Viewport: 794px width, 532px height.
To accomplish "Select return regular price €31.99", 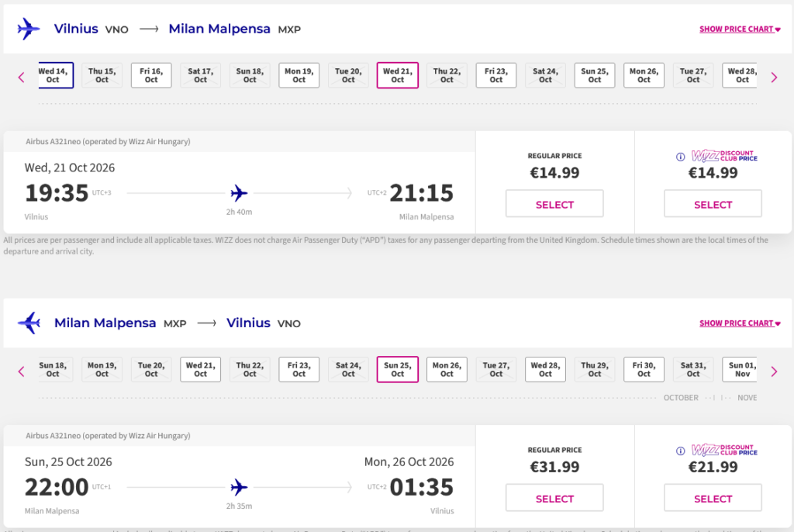I will click(x=554, y=499).
